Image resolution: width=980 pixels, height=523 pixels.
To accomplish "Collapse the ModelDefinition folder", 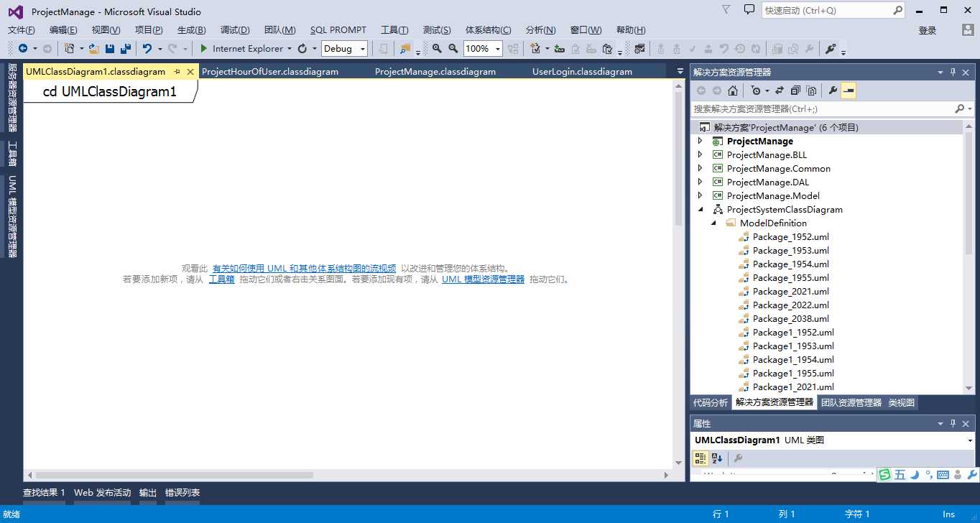I will tap(714, 223).
